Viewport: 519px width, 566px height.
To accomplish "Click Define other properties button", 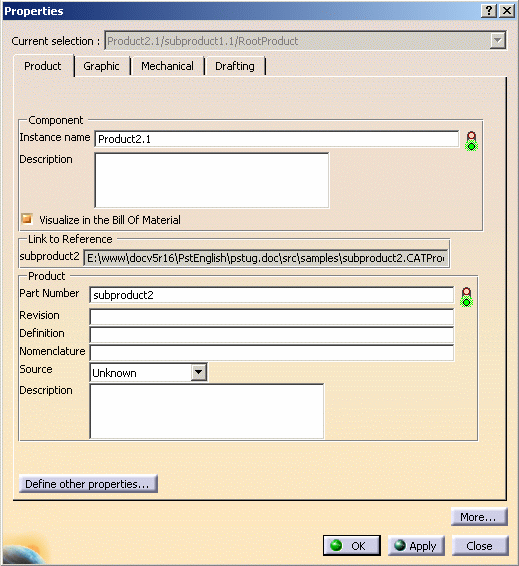I will 88,484.
